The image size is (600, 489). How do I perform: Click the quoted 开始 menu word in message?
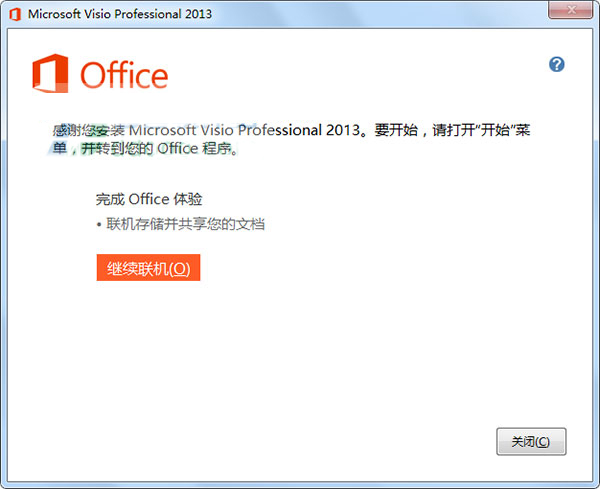494,130
